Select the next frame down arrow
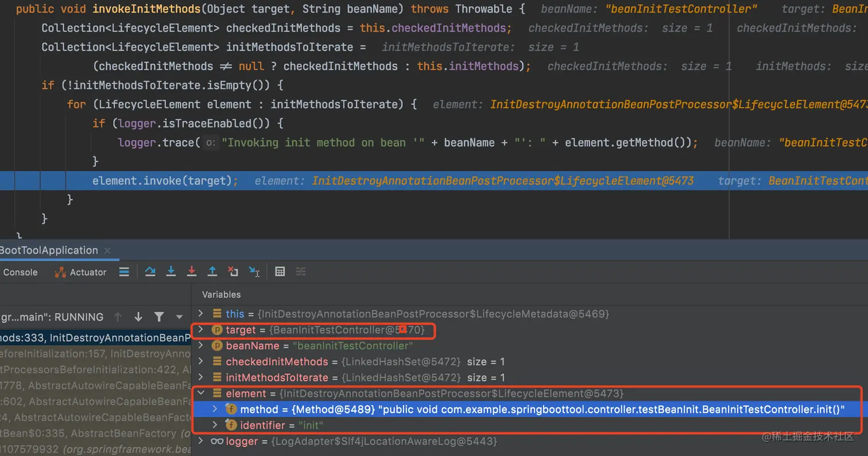The image size is (868, 456). click(138, 316)
